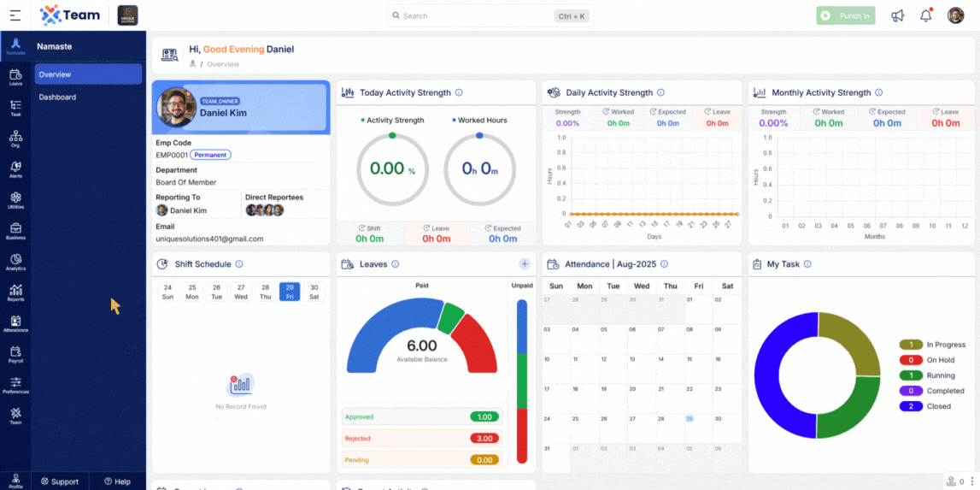Select the Overview menu item
980x490 pixels.
tap(88, 74)
